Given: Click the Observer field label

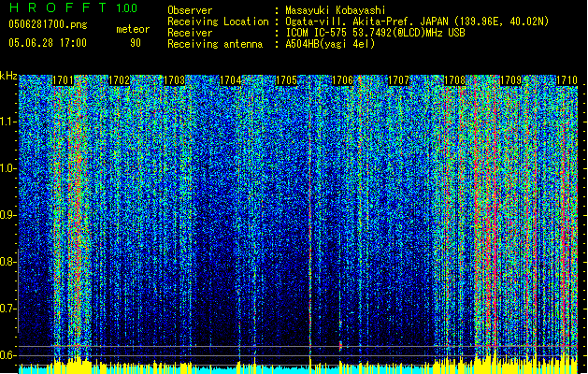Looking at the screenshot, I should [190, 10].
